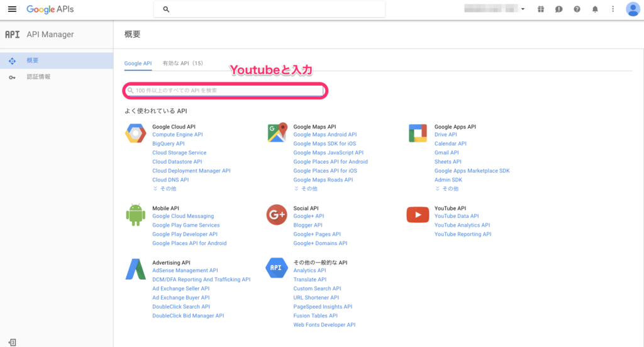Switch to the Google API tab

pyautogui.click(x=138, y=64)
